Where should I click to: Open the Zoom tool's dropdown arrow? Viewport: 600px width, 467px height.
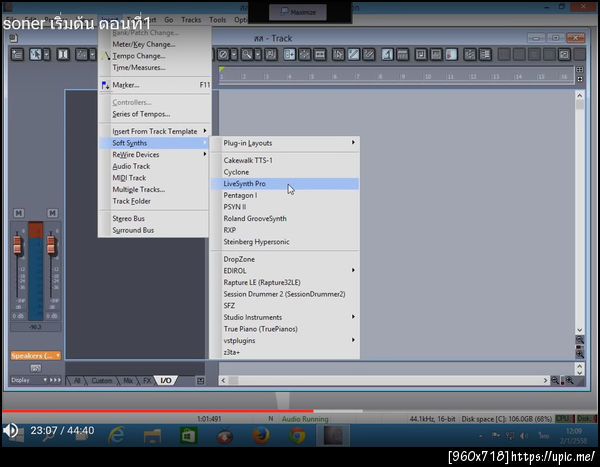point(258,54)
